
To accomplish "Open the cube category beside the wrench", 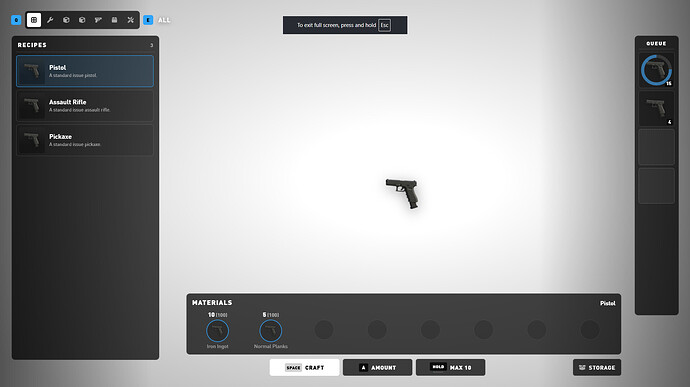I will [66, 20].
